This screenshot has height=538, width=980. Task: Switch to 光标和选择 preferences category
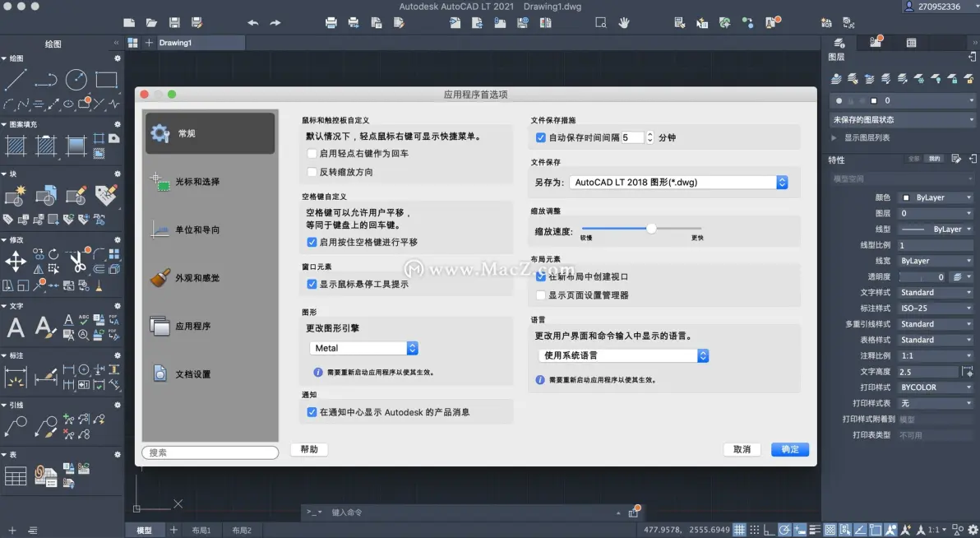tap(210, 182)
